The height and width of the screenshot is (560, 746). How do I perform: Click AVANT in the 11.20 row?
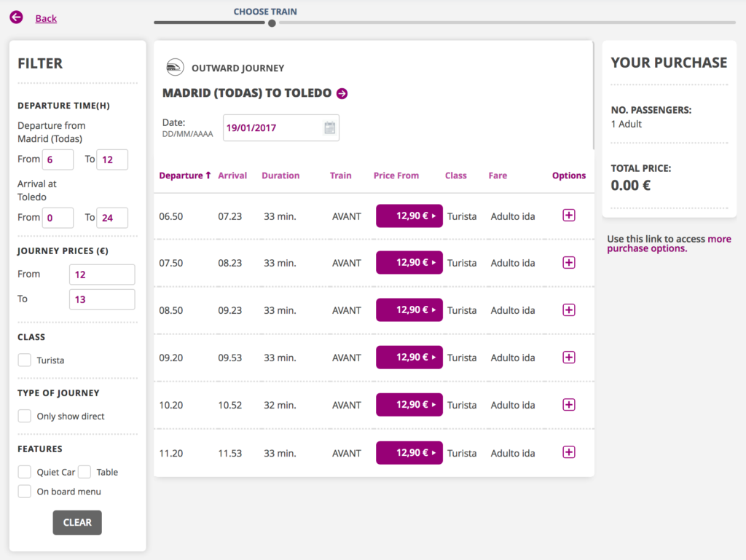(346, 453)
